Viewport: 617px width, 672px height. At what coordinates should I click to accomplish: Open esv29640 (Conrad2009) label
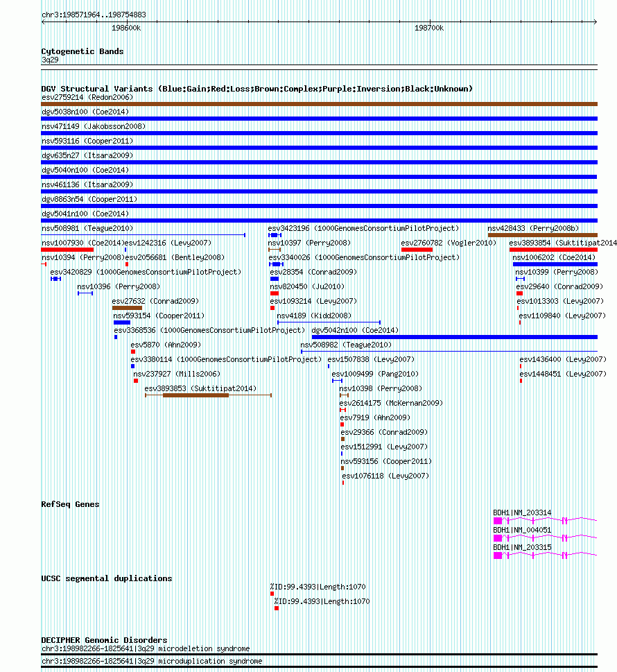tap(559, 286)
